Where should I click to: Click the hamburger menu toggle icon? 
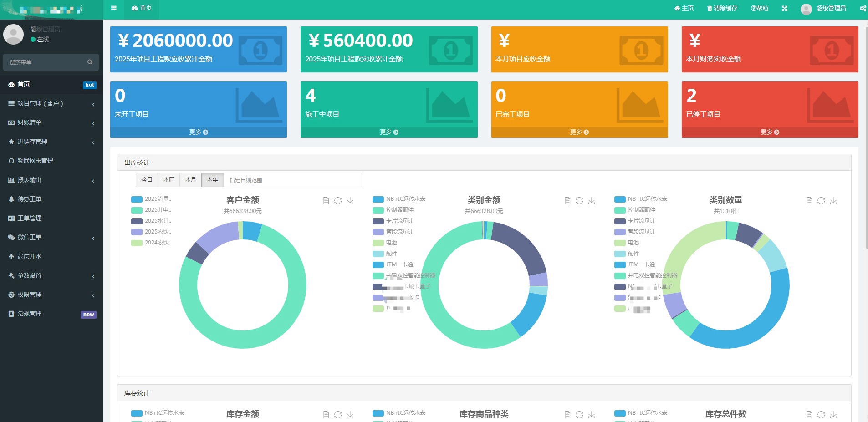(x=114, y=8)
